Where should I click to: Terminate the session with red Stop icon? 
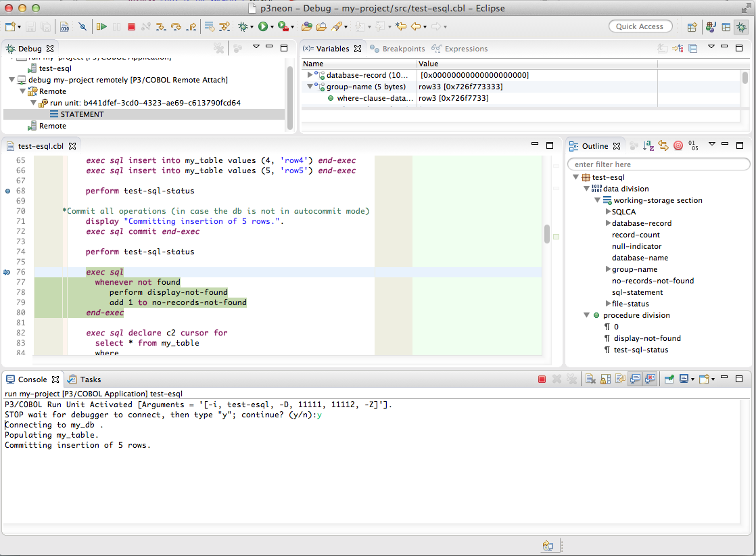coord(131,26)
